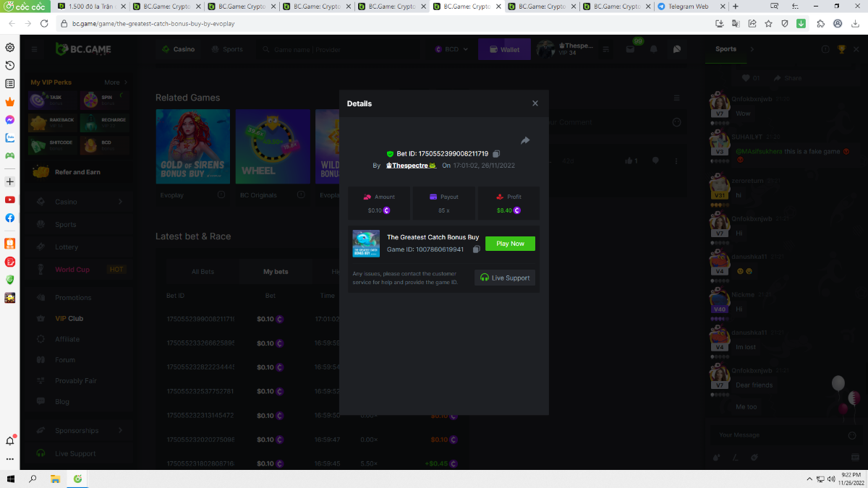Viewport: 868px width, 488px height.
Task: Click the share arrow in Details dialog
Action: click(525, 140)
